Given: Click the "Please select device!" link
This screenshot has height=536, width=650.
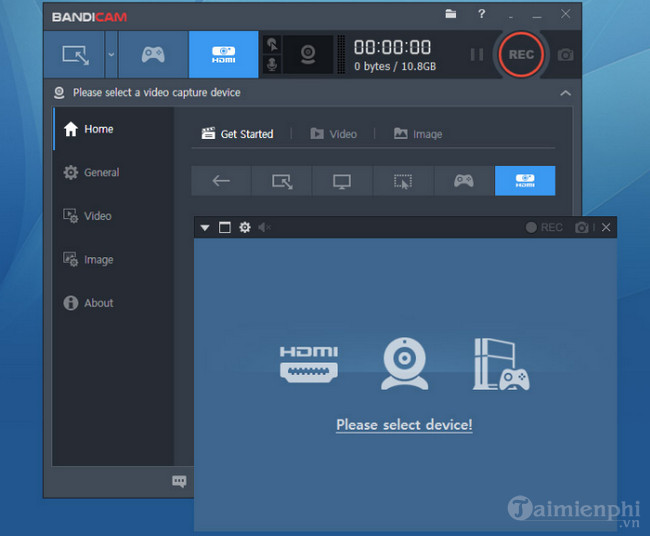Looking at the screenshot, I should coord(404,425).
